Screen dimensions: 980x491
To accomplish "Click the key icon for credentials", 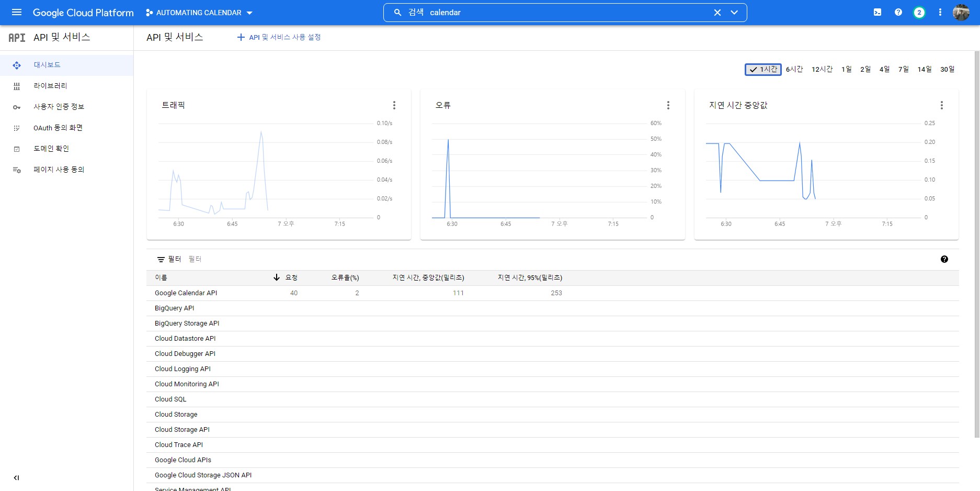I will [x=17, y=107].
